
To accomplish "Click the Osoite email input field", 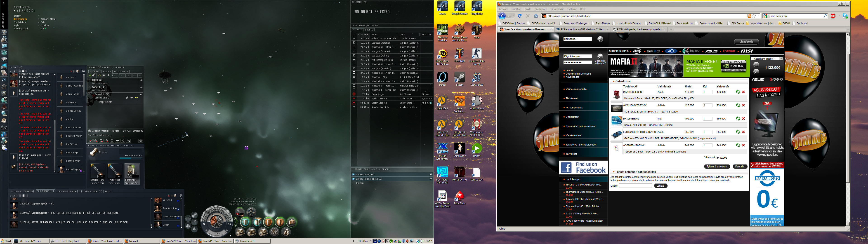I will [635, 186].
